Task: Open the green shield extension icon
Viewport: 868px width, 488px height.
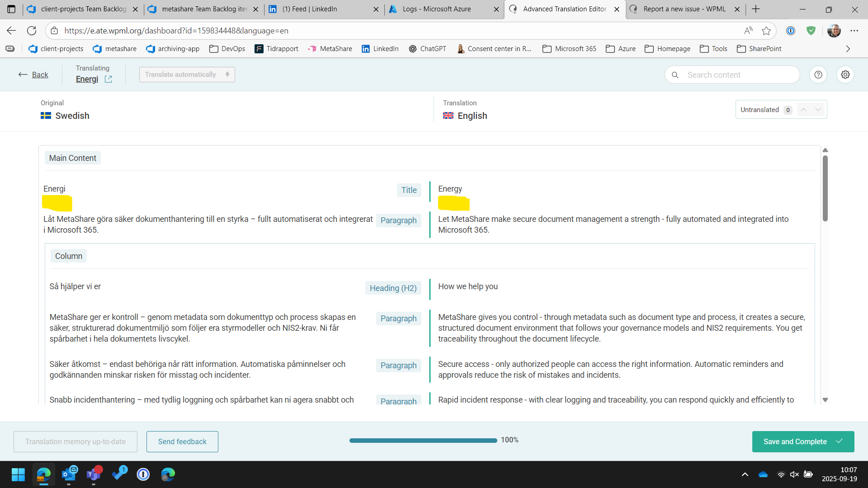Action: point(811,31)
